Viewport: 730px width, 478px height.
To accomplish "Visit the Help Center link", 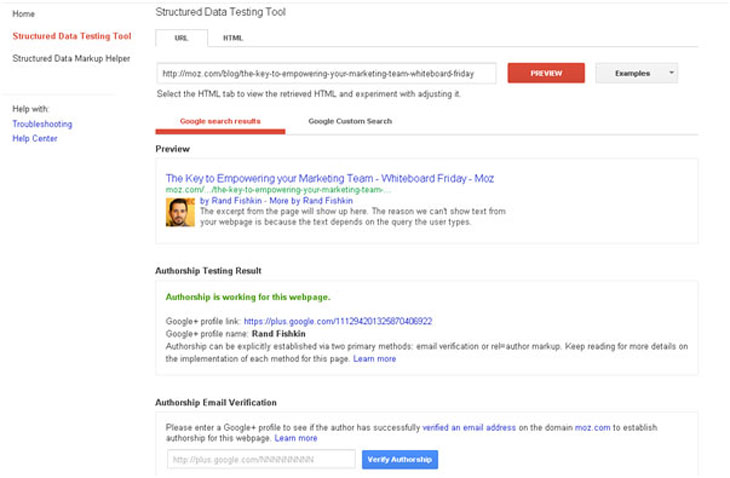I will (x=35, y=139).
